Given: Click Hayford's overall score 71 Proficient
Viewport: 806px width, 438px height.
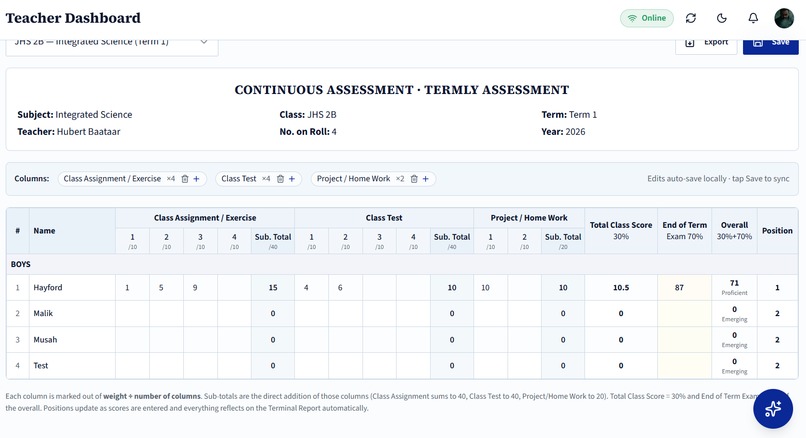Looking at the screenshot, I should coord(734,287).
